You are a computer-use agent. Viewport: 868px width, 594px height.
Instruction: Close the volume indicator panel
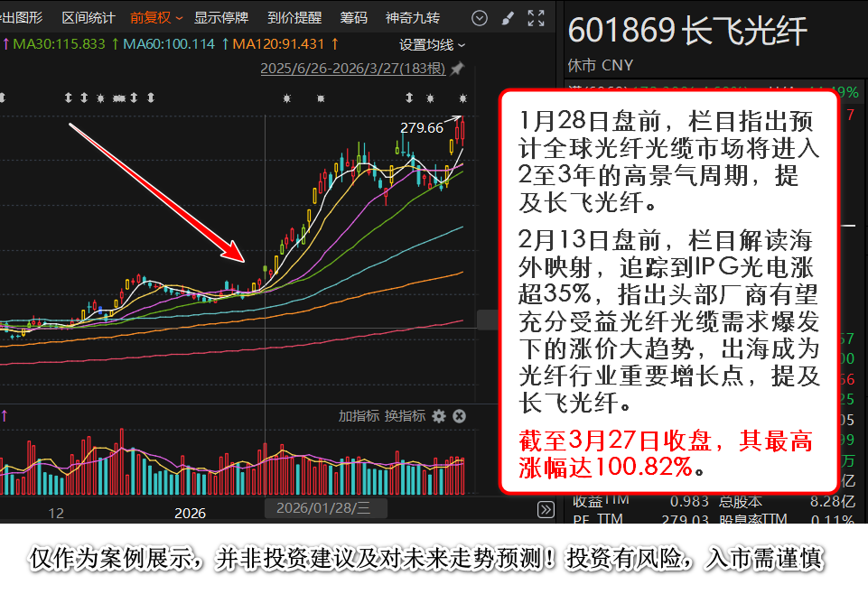tap(459, 416)
